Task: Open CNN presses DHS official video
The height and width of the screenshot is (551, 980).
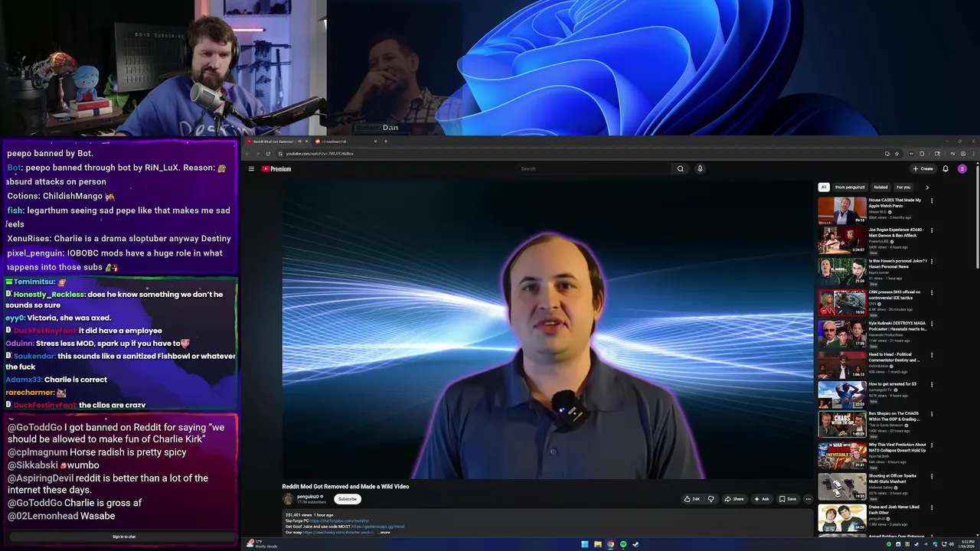Action: click(842, 303)
